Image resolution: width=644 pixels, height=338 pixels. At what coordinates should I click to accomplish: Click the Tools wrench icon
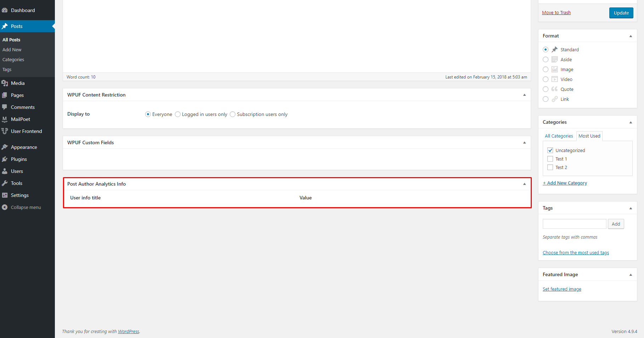coord(5,183)
